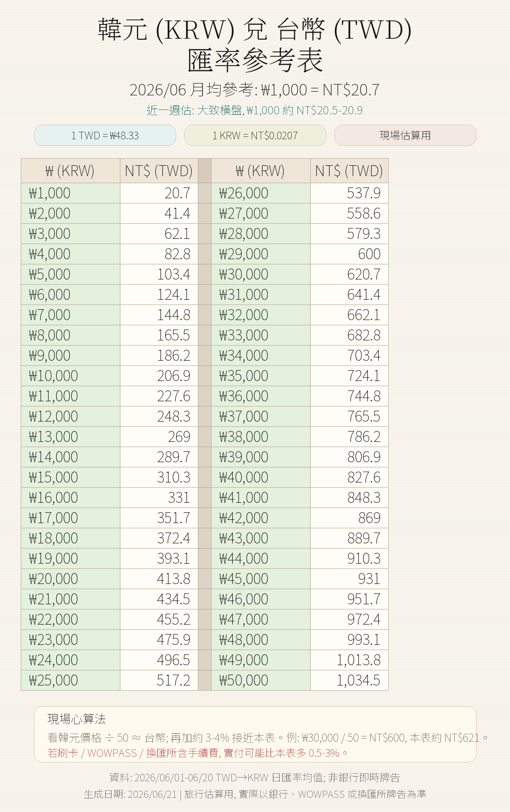The height and width of the screenshot is (812, 510).
Task: Click the data source line '資料: 2026/06/01-06/20'
Action: tap(255, 778)
